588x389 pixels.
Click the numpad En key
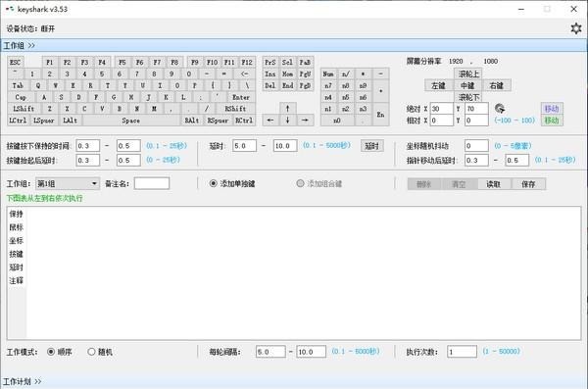380,115
